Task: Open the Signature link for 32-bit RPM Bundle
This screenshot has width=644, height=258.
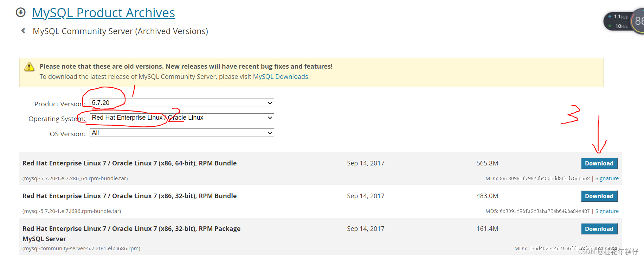Action: 607,211
